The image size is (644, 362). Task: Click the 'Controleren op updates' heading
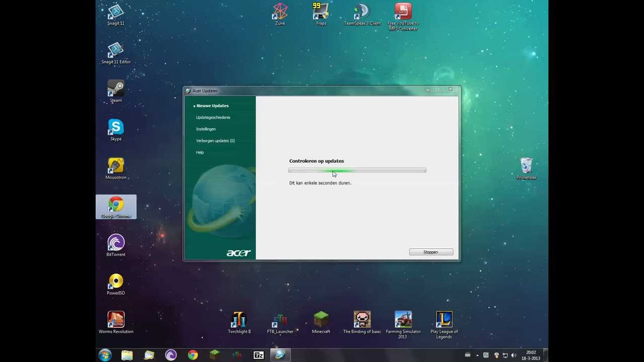coord(316,161)
